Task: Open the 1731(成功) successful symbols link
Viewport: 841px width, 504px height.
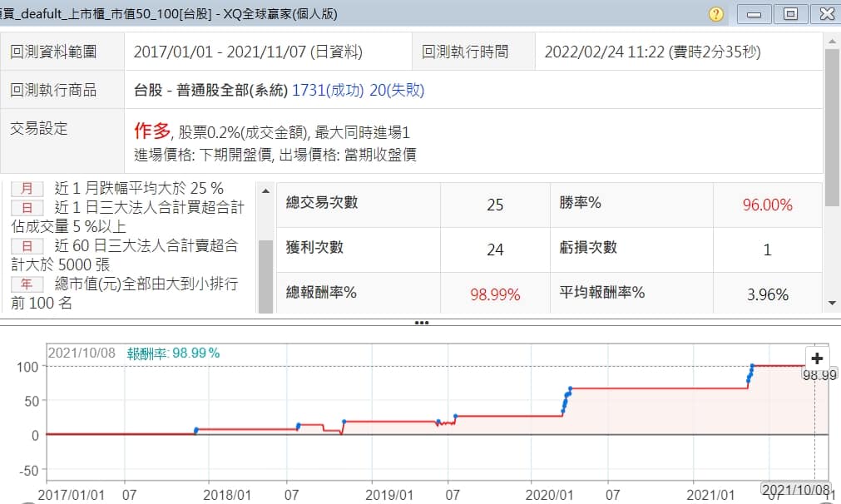Action: point(328,90)
